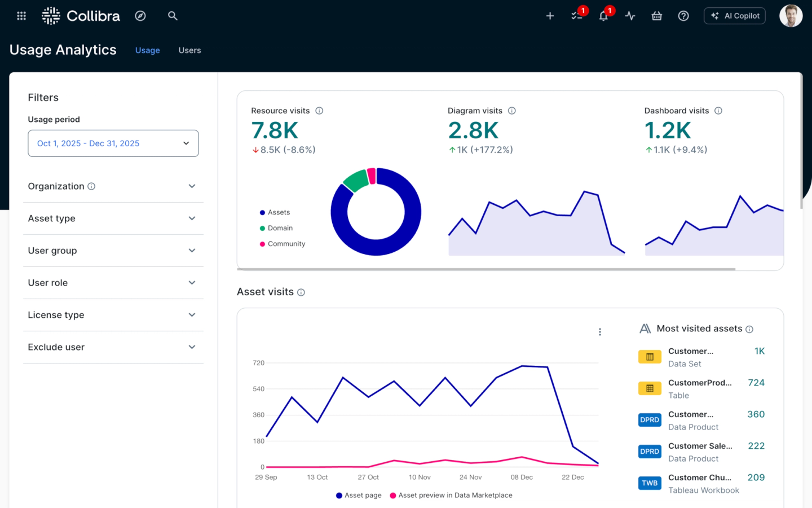This screenshot has height=508, width=812.
Task: Open the shopping basket icon
Action: (656, 16)
